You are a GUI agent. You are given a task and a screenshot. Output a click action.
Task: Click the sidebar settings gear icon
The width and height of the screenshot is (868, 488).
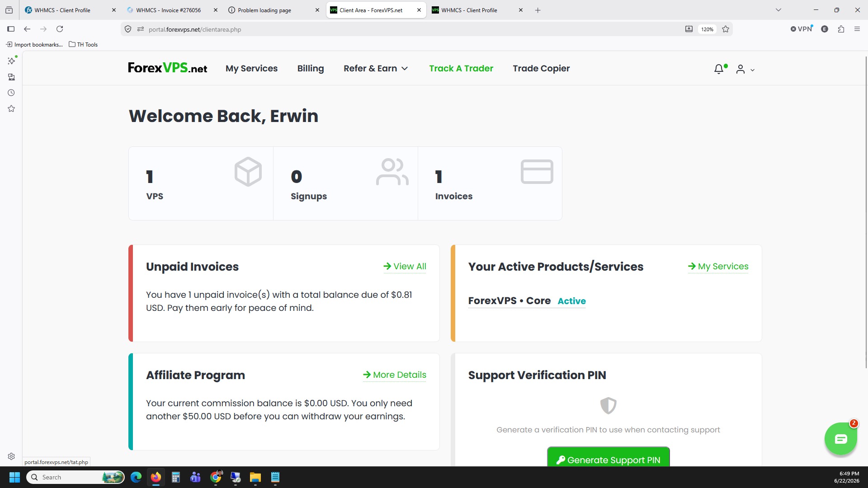[11, 456]
